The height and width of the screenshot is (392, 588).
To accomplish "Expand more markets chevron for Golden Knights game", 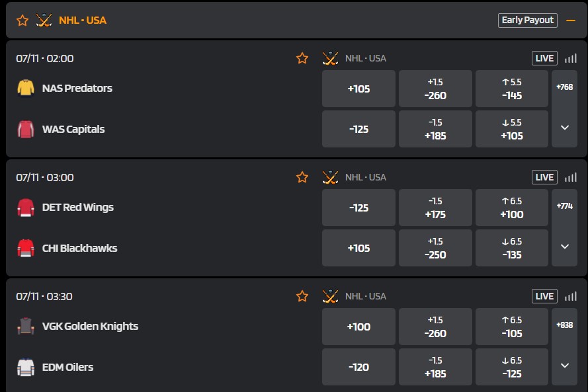I will 565,366.
